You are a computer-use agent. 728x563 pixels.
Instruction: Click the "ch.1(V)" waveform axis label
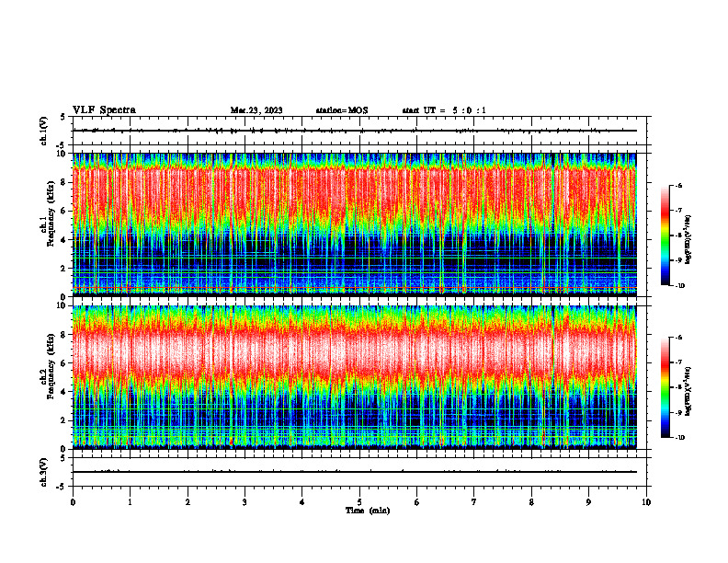coord(44,131)
